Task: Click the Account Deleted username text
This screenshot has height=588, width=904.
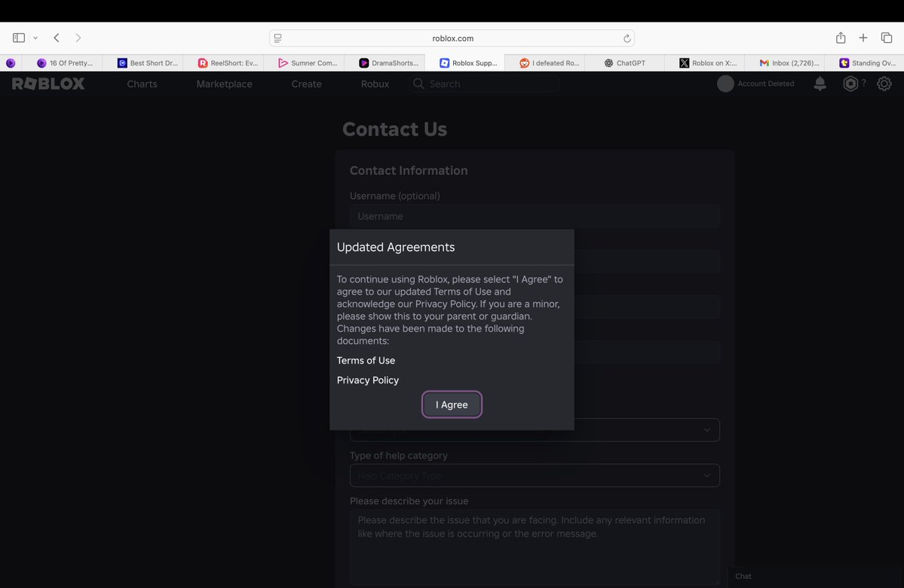Action: tap(765, 84)
